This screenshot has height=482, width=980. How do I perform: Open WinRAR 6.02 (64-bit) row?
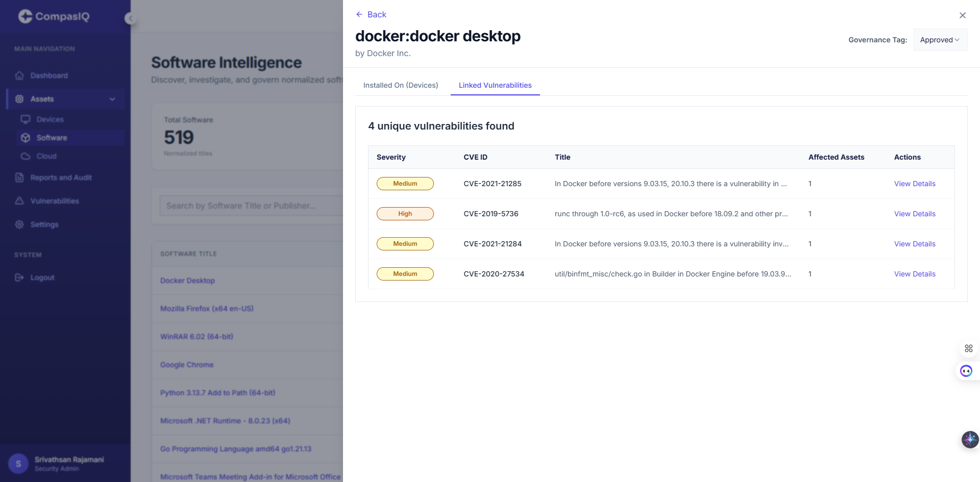click(197, 337)
